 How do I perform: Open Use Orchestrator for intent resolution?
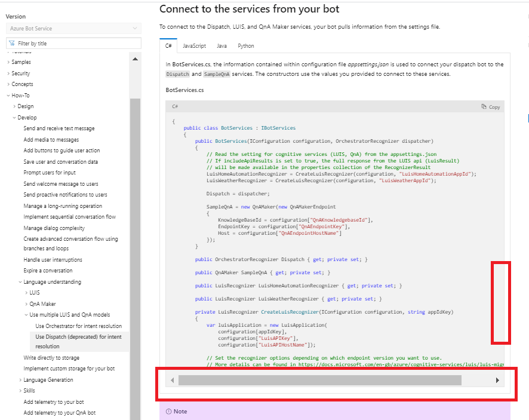coord(79,326)
